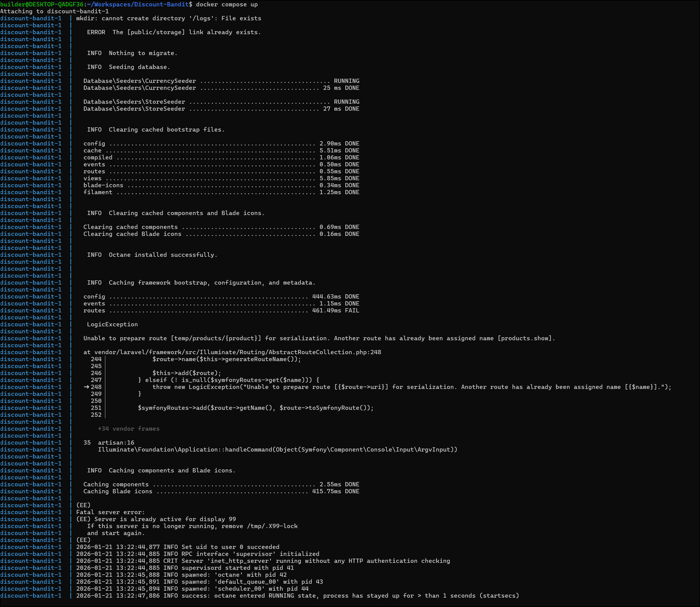The height and width of the screenshot is (607, 700).
Task: Click the arrow marker beside line 248
Action: pos(87,387)
